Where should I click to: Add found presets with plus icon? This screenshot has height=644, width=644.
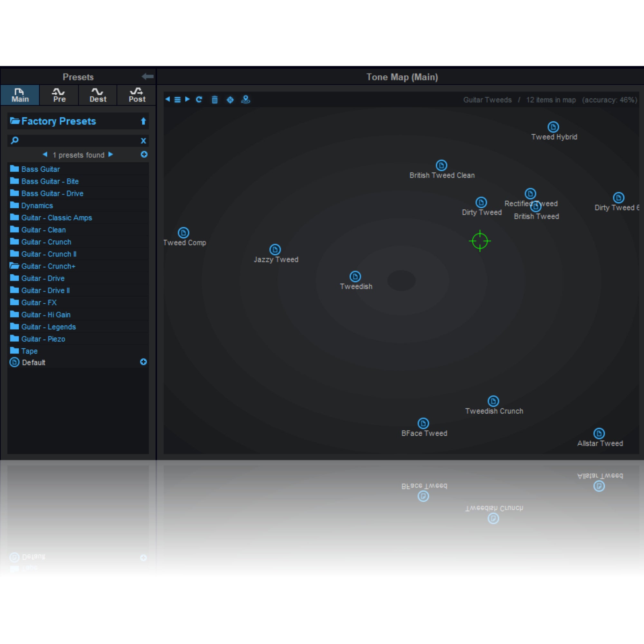(x=144, y=154)
